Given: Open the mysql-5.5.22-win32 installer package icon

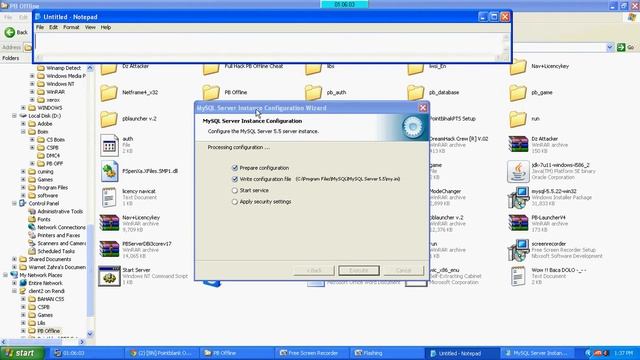Looking at the screenshot, I should pos(518,198).
